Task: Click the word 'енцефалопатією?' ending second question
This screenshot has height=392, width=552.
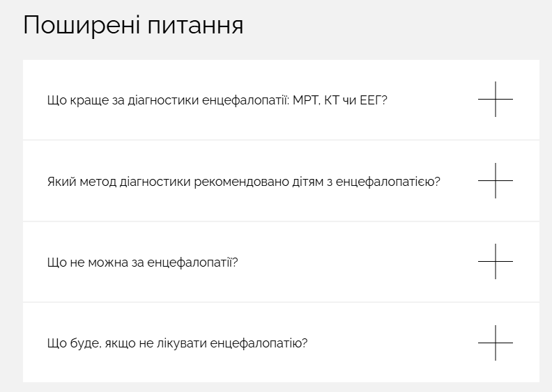Action: pyautogui.click(x=388, y=182)
